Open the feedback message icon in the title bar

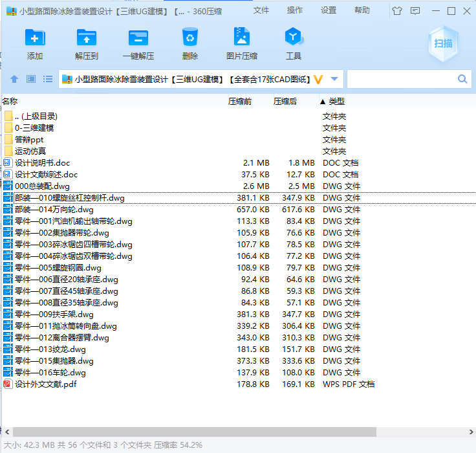coord(415,11)
